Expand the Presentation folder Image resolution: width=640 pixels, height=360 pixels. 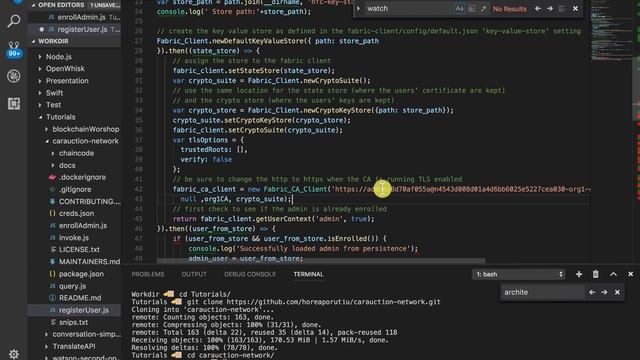74,81
